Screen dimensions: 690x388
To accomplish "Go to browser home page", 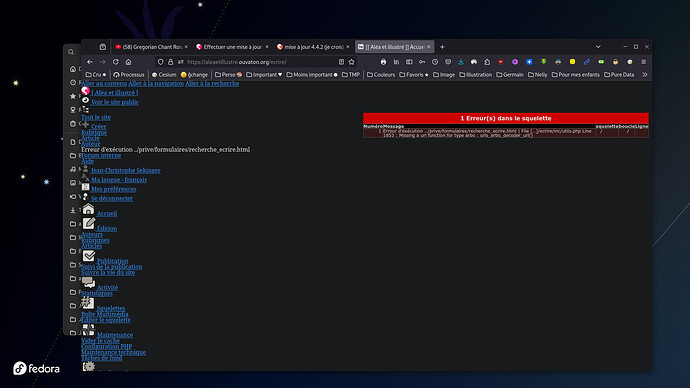I will tap(128, 62).
